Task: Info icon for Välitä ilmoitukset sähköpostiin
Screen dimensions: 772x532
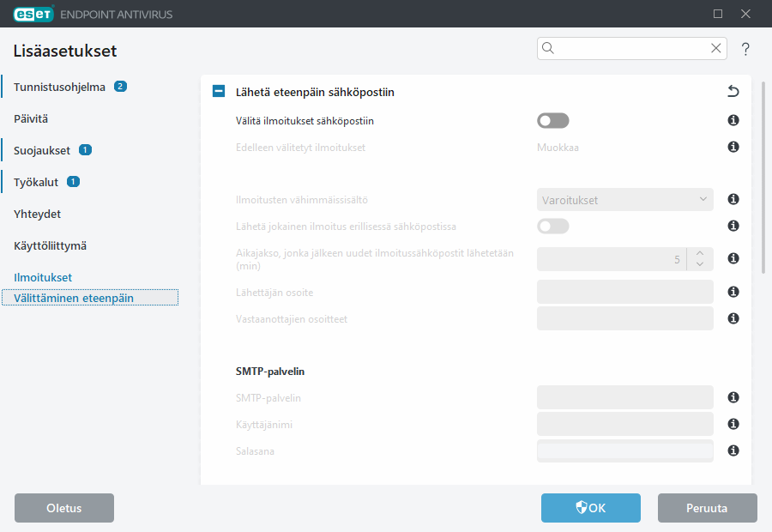Action: pos(733,120)
